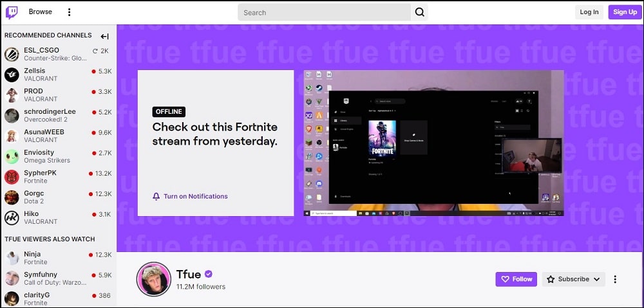
Task: Select the PROD channel name
Action: click(x=33, y=91)
